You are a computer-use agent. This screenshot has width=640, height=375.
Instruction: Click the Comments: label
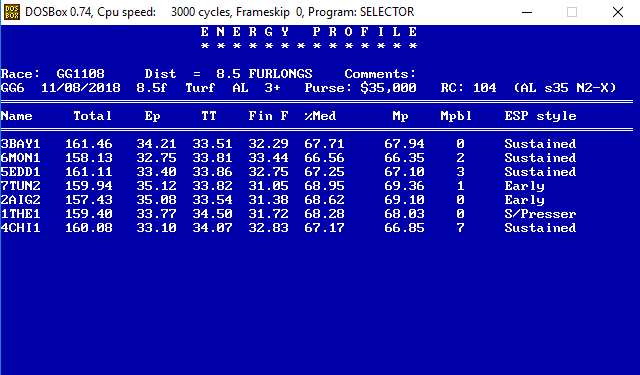click(380, 74)
